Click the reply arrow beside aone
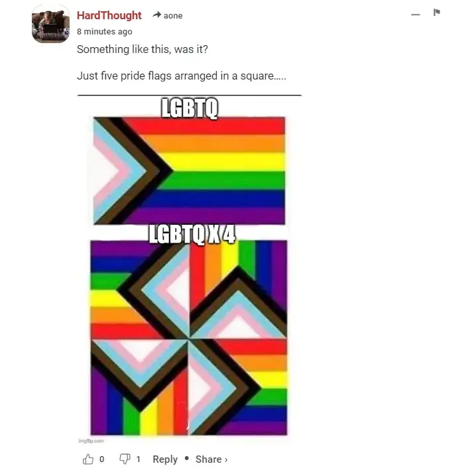 [x=157, y=15]
